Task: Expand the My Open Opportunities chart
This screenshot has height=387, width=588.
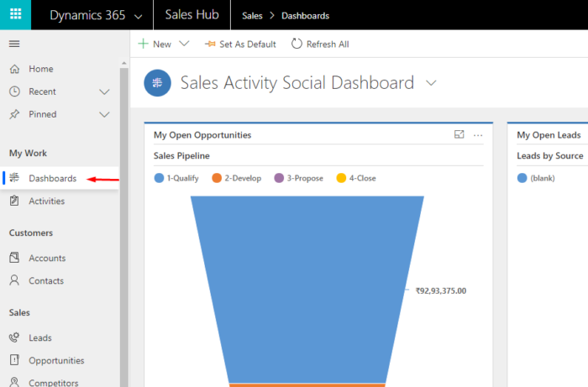Action: (x=459, y=134)
